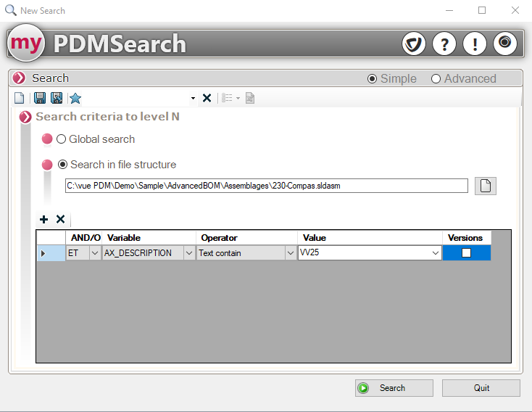Open the help question mark icon
The width and height of the screenshot is (532, 412).
click(x=444, y=44)
